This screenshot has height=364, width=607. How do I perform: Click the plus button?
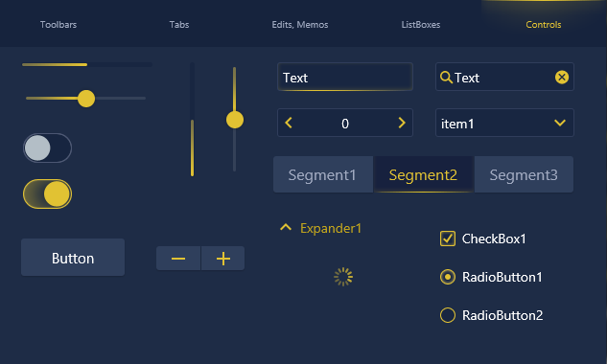[x=223, y=258]
